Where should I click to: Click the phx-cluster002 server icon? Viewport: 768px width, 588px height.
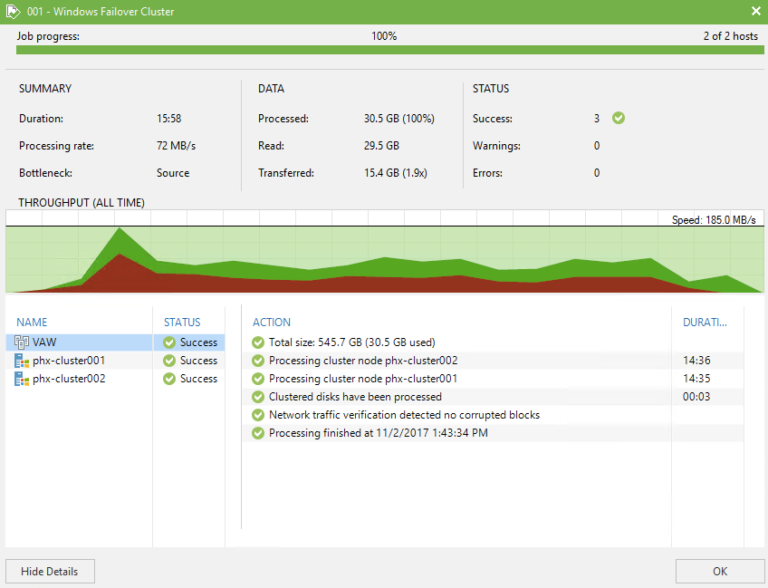(x=22, y=379)
